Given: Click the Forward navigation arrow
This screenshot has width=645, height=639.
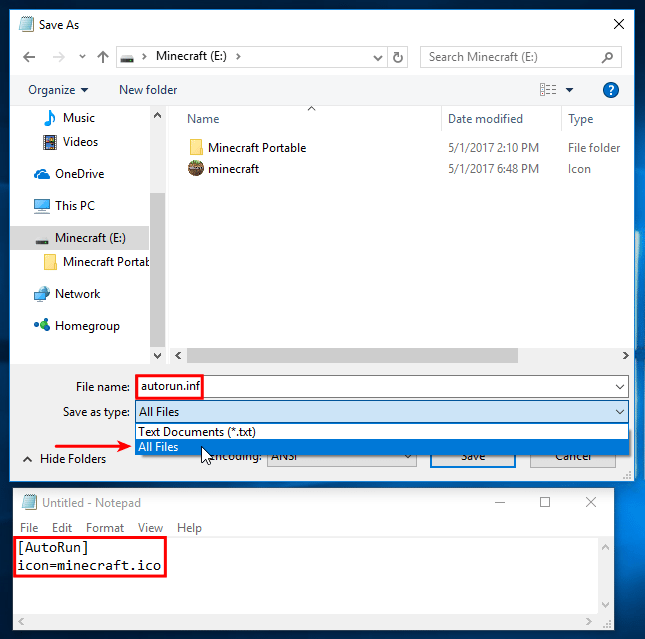Looking at the screenshot, I should coord(59,57).
